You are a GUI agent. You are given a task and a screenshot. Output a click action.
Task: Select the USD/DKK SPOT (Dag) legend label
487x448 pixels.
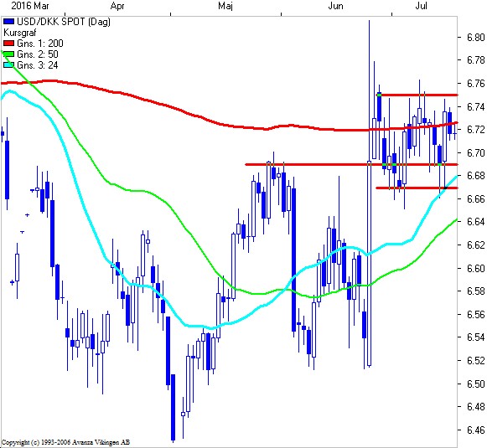64,22
